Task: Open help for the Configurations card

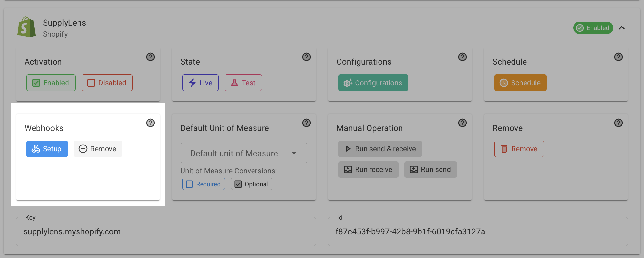Action: click(x=462, y=57)
